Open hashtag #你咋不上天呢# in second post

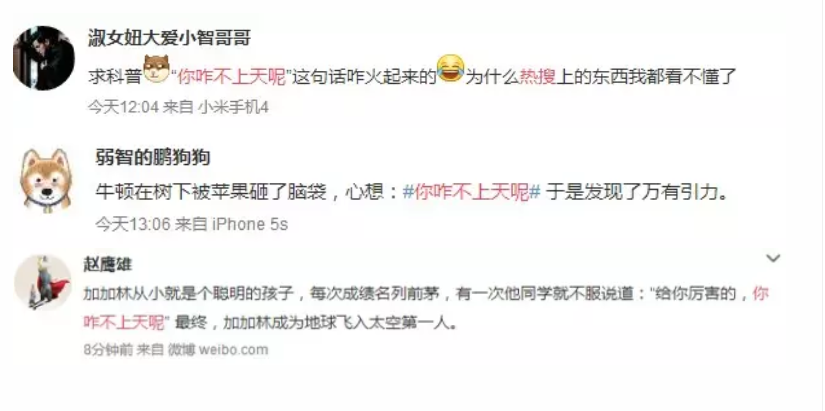[471, 193]
